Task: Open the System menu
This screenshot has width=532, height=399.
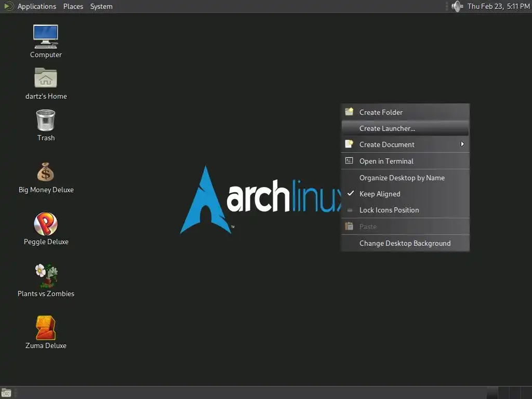Action: click(x=101, y=6)
